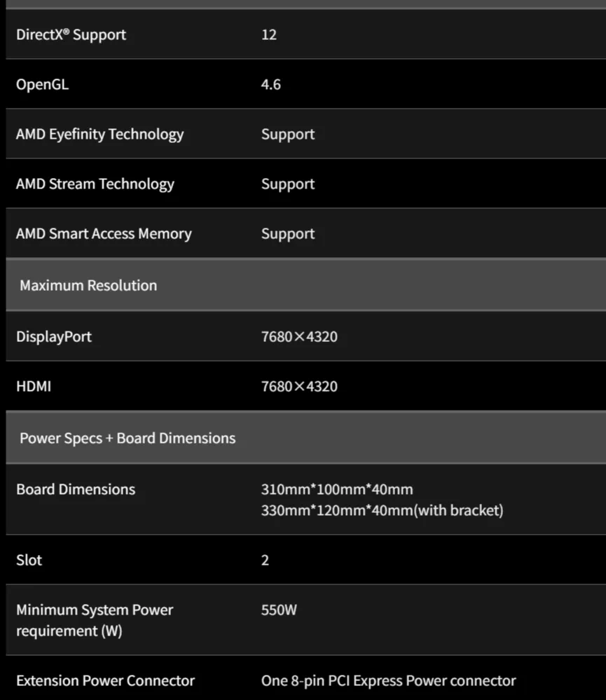This screenshot has height=700, width=606.
Task: Click AMD Stream Technology label
Action: (x=95, y=184)
